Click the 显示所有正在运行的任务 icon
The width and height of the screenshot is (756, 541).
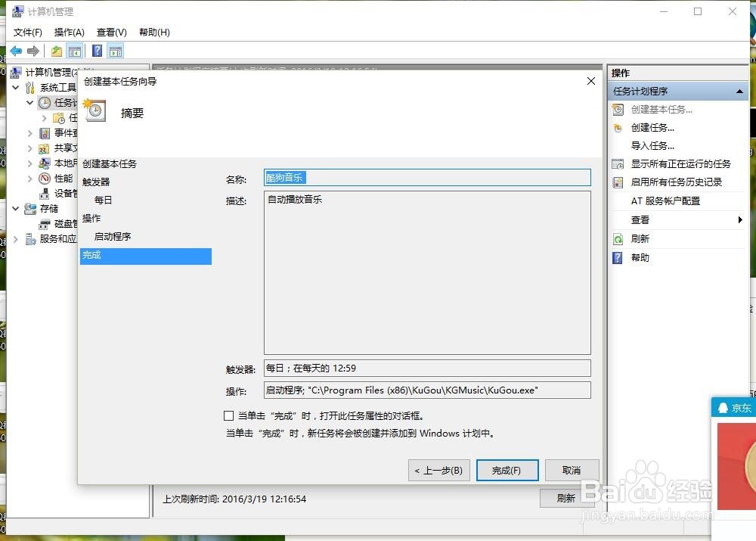pos(618,164)
